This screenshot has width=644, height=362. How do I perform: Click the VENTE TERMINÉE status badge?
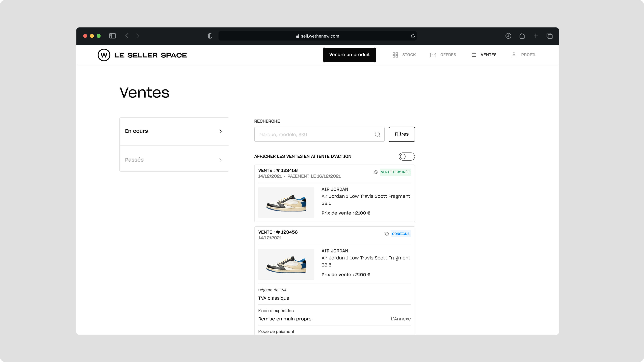(395, 172)
